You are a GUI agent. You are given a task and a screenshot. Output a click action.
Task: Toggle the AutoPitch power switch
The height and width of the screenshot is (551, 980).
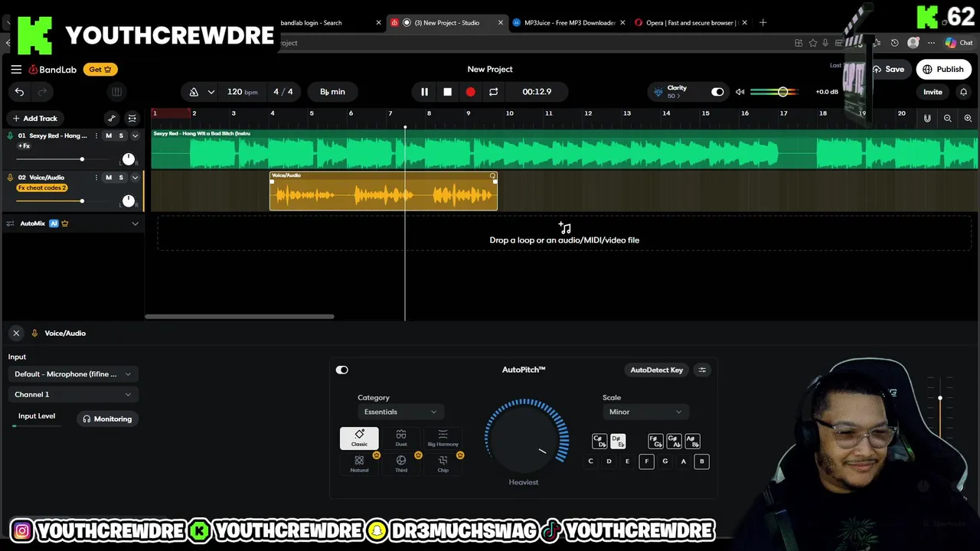click(342, 370)
